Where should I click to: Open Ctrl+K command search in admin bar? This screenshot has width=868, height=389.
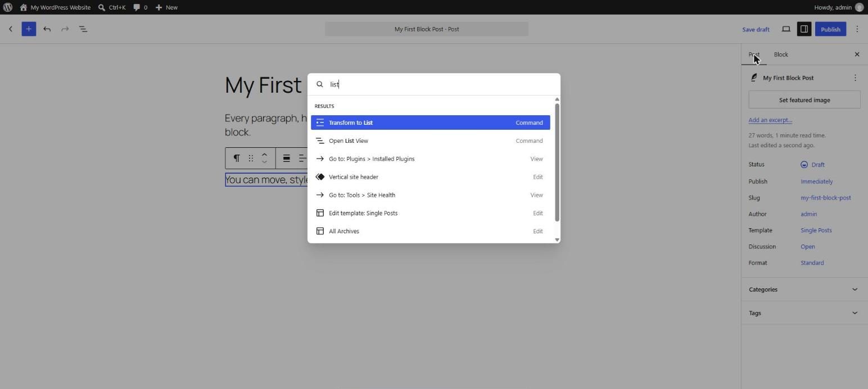pyautogui.click(x=112, y=7)
